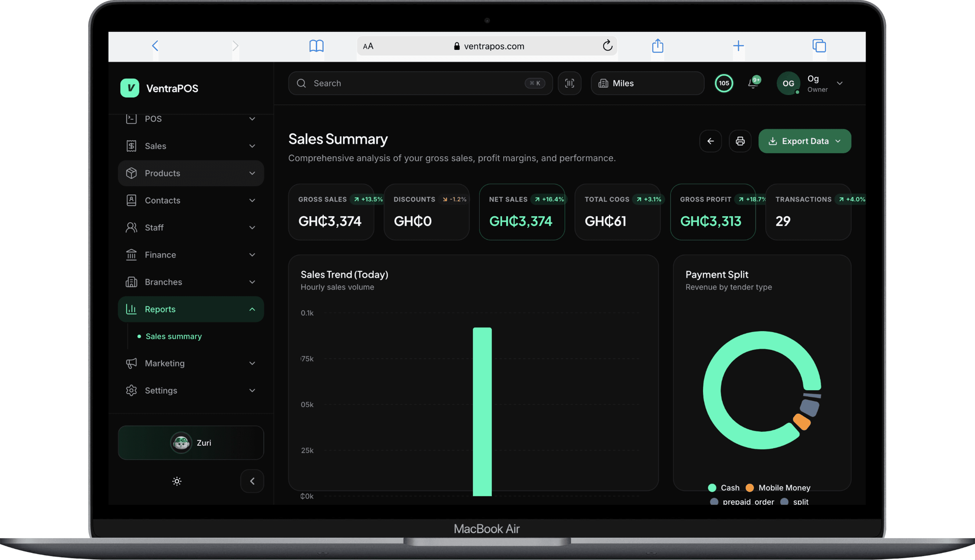Open Safari share sheet icon
This screenshot has height=560, width=975.
tap(658, 46)
